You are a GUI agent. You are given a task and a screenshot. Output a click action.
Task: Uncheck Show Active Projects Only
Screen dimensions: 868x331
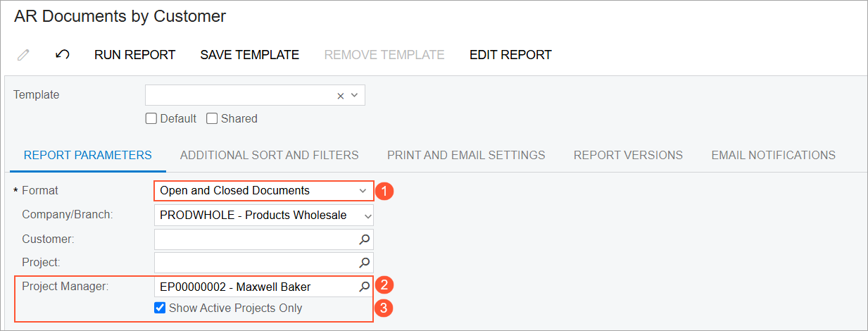click(x=160, y=308)
